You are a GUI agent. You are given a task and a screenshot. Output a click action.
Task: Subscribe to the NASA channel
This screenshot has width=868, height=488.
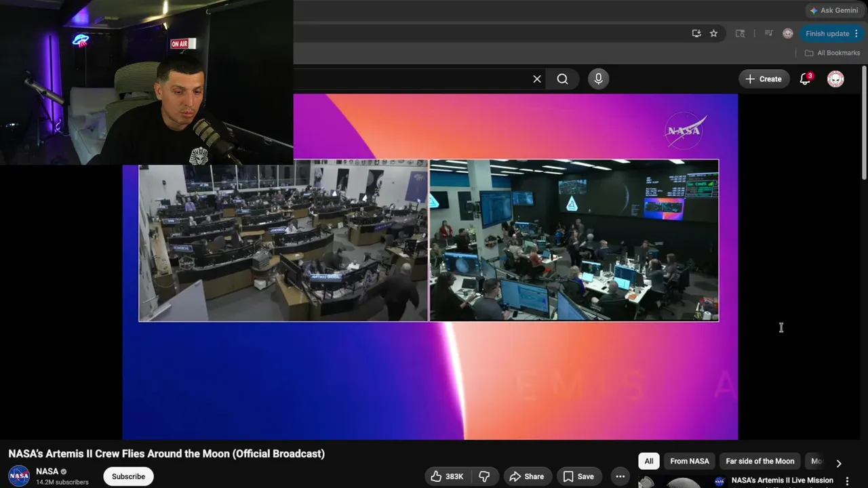(128, 476)
